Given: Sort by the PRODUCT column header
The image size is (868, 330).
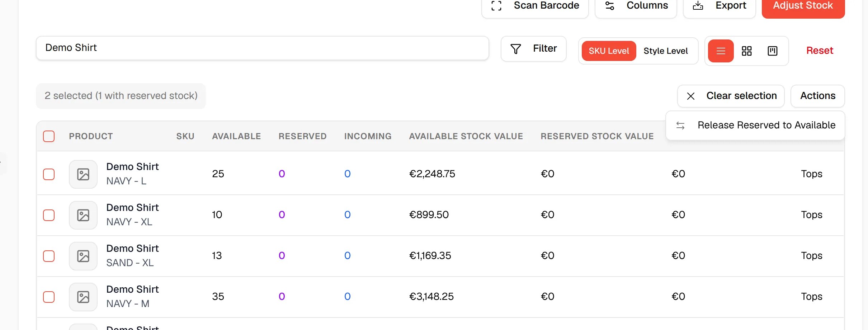Looking at the screenshot, I should (91, 136).
